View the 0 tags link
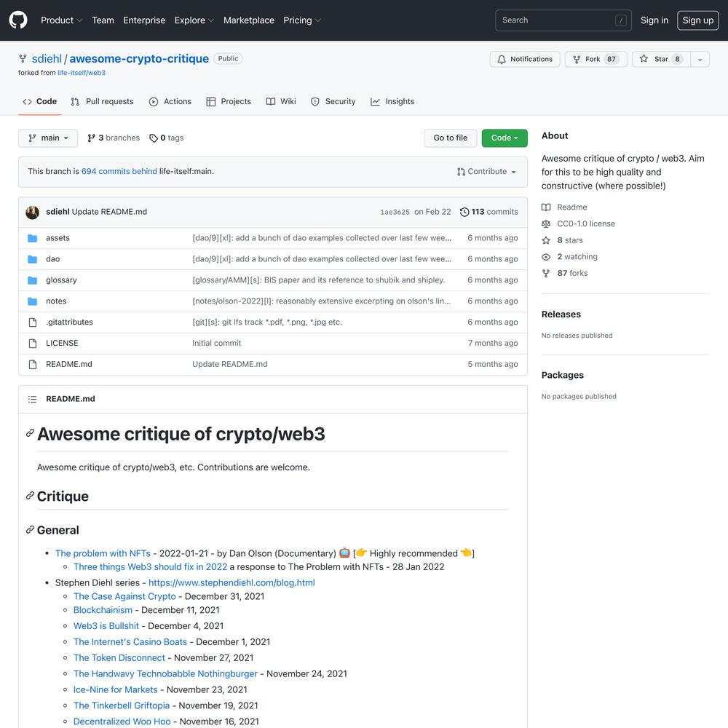 click(167, 138)
